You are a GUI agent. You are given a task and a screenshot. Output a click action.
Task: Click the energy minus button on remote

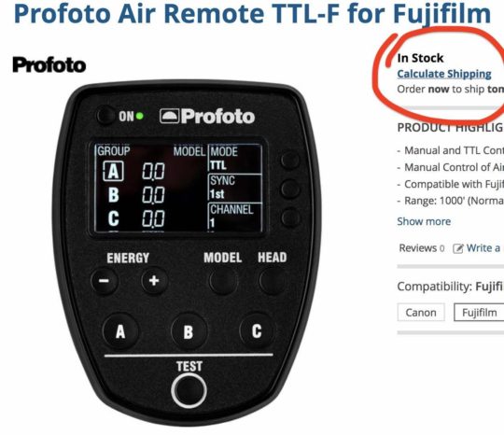click(104, 281)
